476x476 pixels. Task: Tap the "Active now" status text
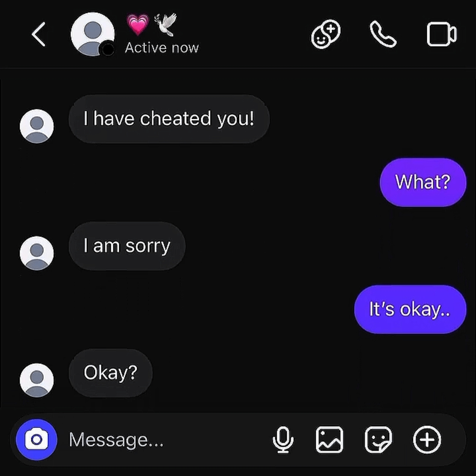point(162,48)
